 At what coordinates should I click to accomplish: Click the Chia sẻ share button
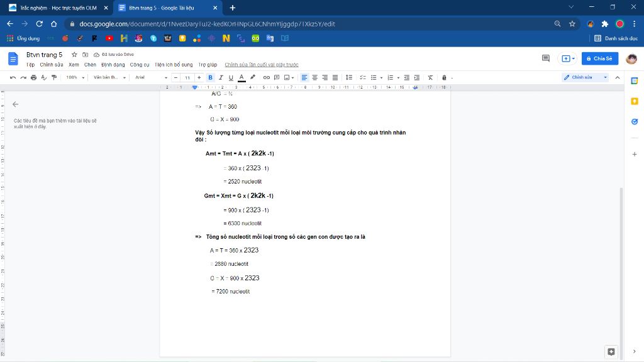click(x=600, y=58)
